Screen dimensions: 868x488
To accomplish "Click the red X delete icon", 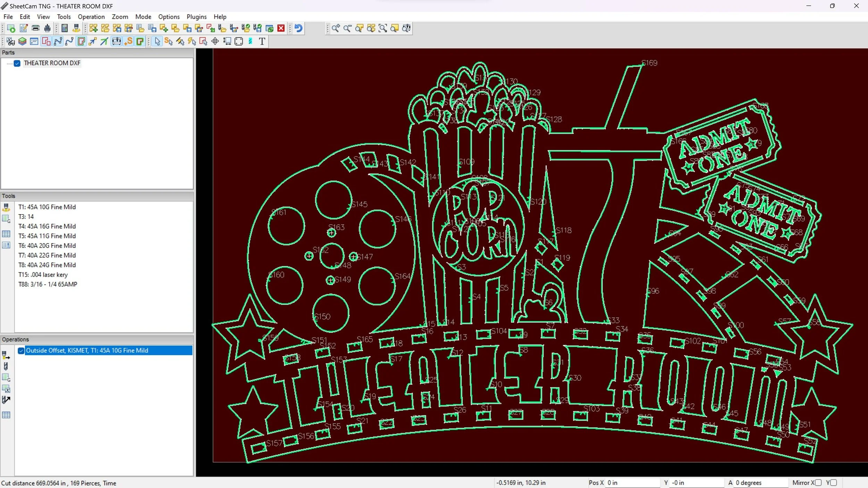I will point(281,28).
